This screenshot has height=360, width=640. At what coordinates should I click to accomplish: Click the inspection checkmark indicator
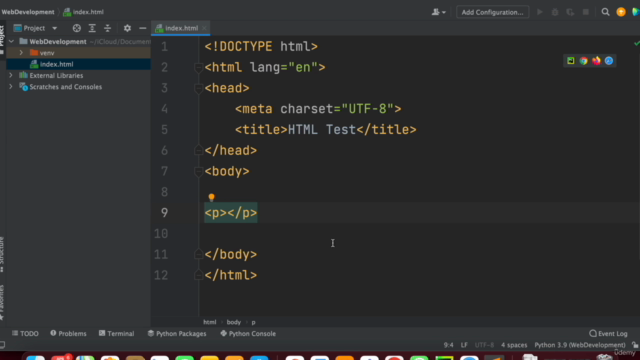pos(636,43)
